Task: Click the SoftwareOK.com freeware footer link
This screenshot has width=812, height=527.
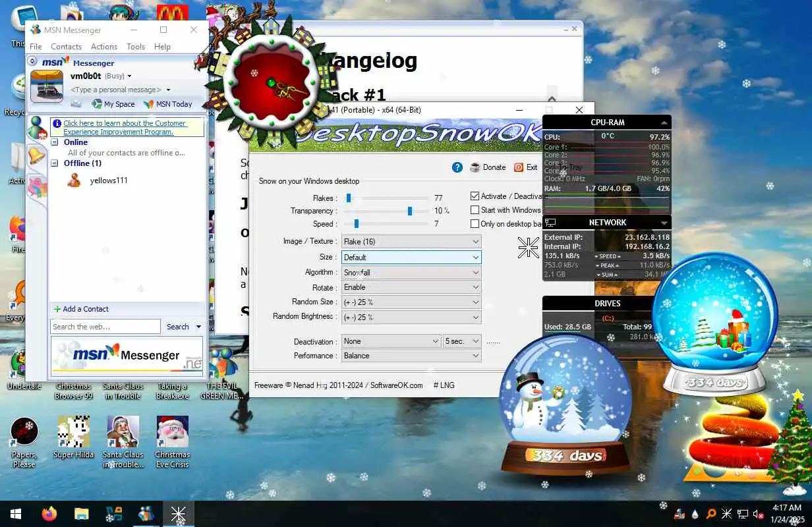Action: click(x=396, y=385)
